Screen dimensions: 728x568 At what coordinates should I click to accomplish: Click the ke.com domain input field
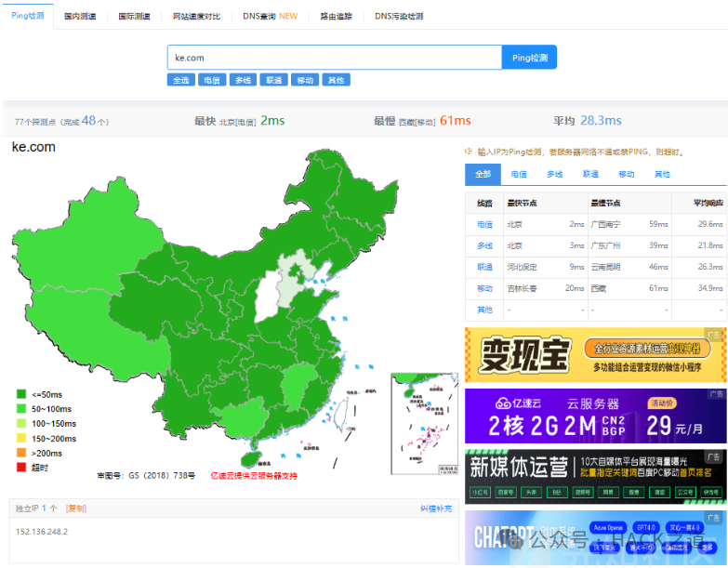tap(335, 58)
